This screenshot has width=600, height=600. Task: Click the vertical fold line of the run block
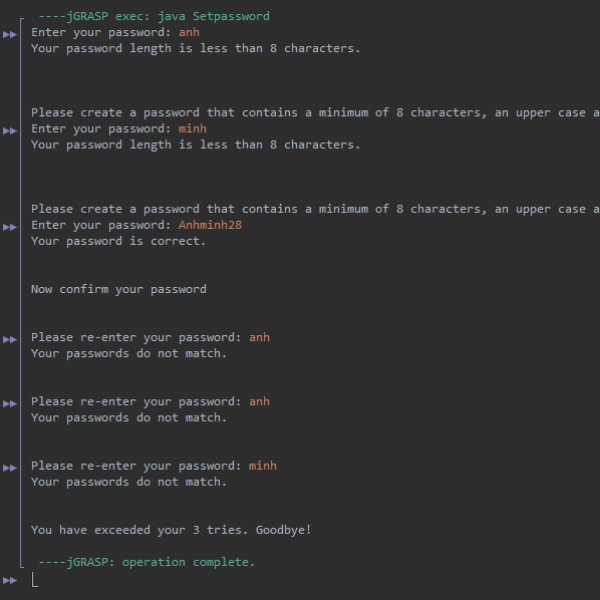[x=21, y=291]
